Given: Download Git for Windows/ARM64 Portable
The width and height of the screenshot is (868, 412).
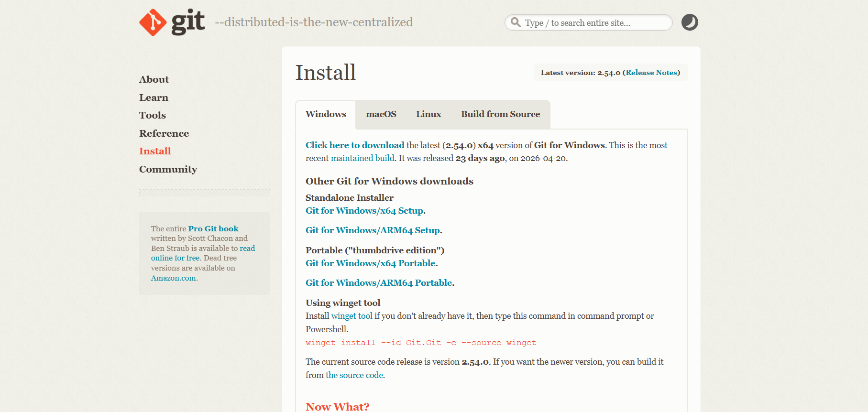Looking at the screenshot, I should coord(379,283).
